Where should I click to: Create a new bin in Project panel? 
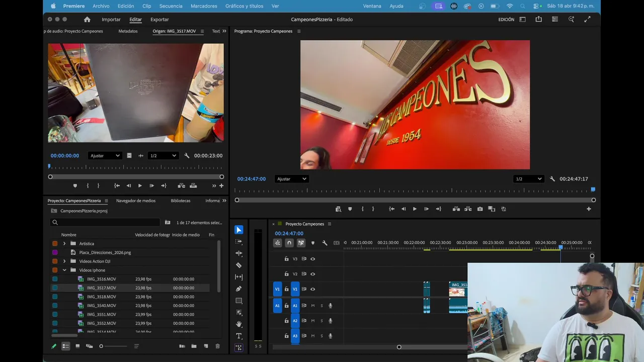click(194, 346)
